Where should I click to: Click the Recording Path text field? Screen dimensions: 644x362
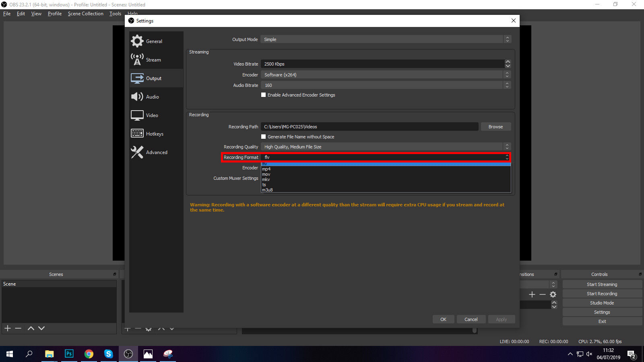369,127
